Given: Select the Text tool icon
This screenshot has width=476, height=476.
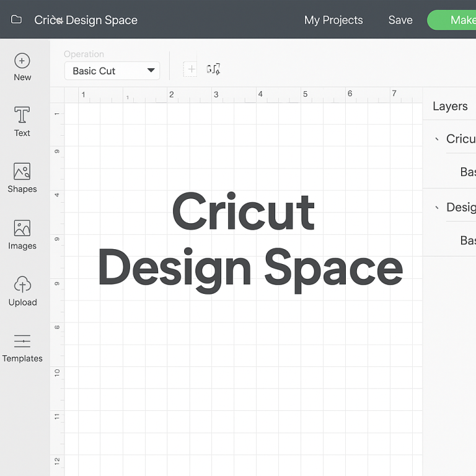Looking at the screenshot, I should tap(22, 115).
